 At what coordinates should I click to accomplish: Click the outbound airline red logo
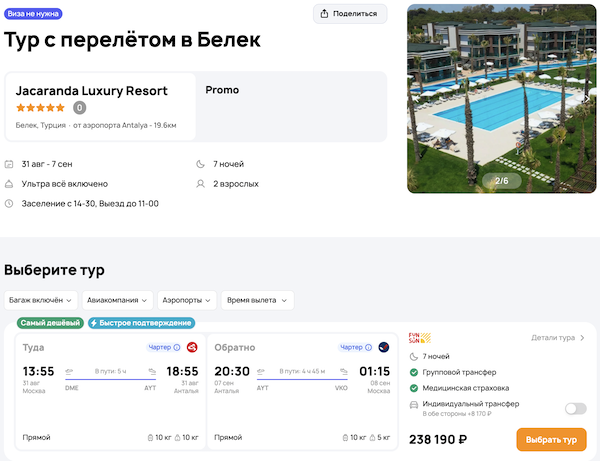(191, 347)
